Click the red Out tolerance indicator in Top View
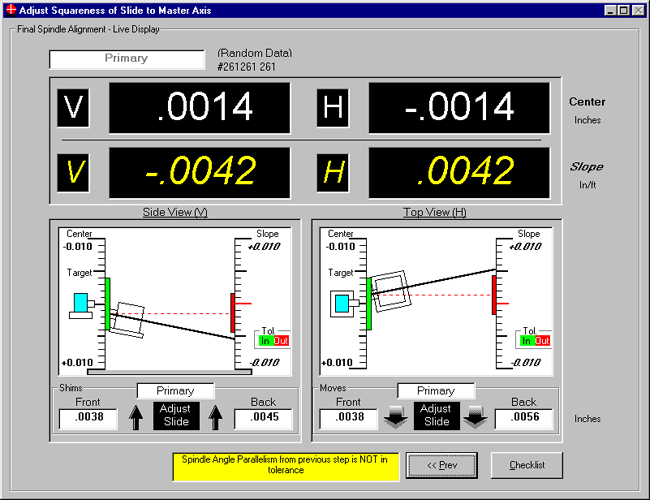The image size is (650, 500). pyautogui.click(x=542, y=341)
